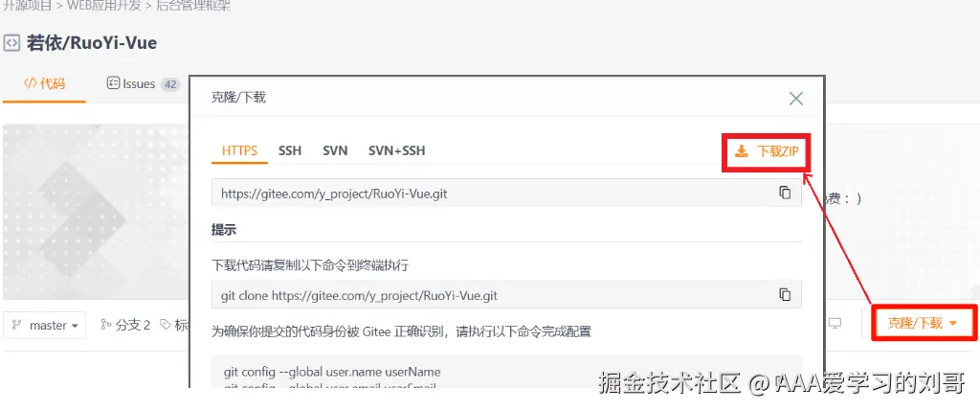
Task: Click the repository URL text field
Action: [506, 194]
